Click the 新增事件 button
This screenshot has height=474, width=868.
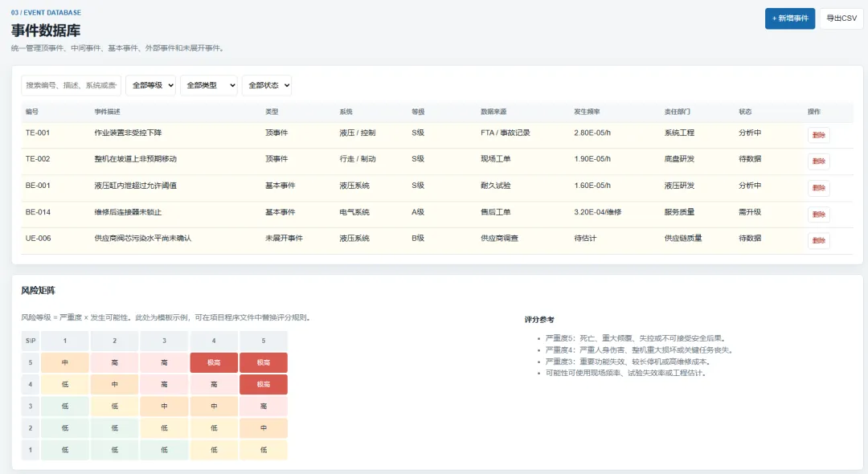click(790, 18)
